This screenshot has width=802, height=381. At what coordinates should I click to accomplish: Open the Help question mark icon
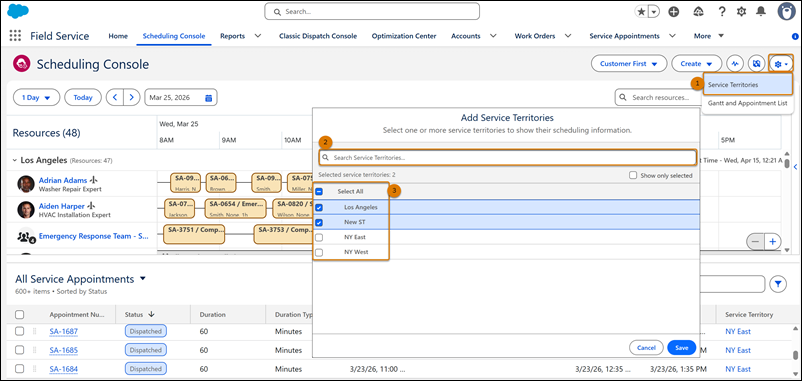pos(722,12)
